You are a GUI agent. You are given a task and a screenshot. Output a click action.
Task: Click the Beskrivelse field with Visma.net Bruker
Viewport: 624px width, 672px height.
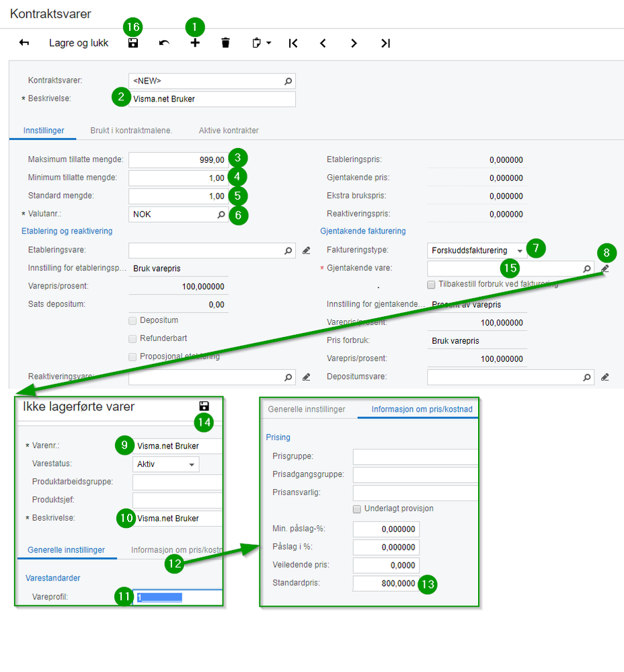click(212, 99)
